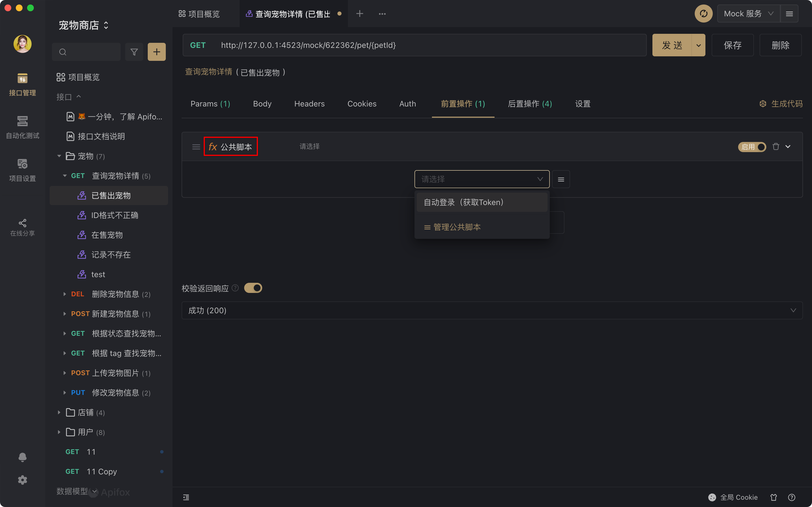Open Automation Testing (自动化测试) in the sidebar

coord(23,127)
